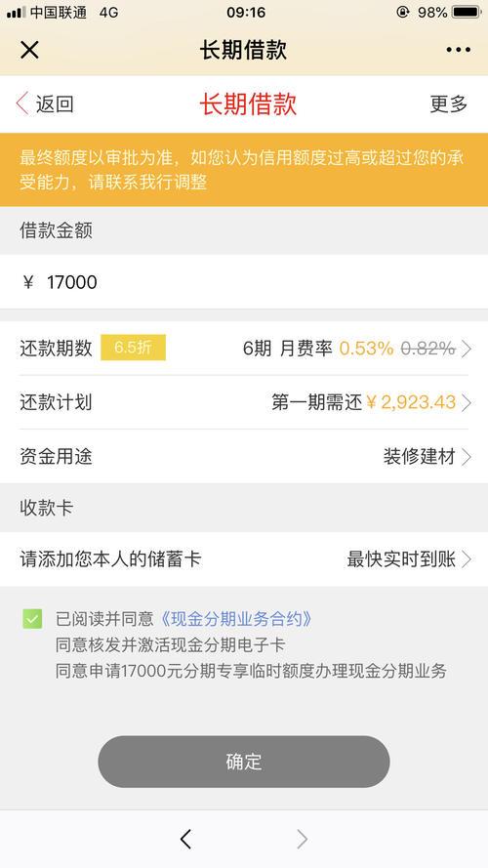This screenshot has width=488, height=868.
Task: Tap the X close icon at top left
Action: coord(29,50)
